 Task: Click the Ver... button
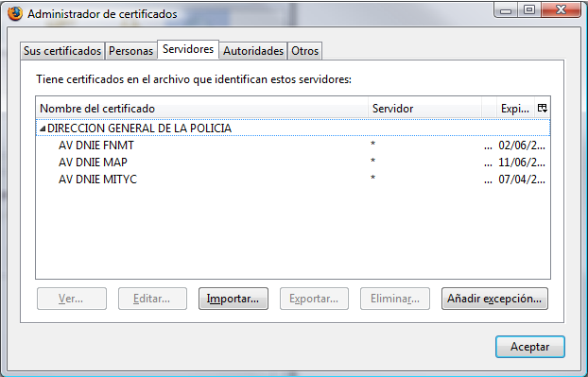(72, 299)
